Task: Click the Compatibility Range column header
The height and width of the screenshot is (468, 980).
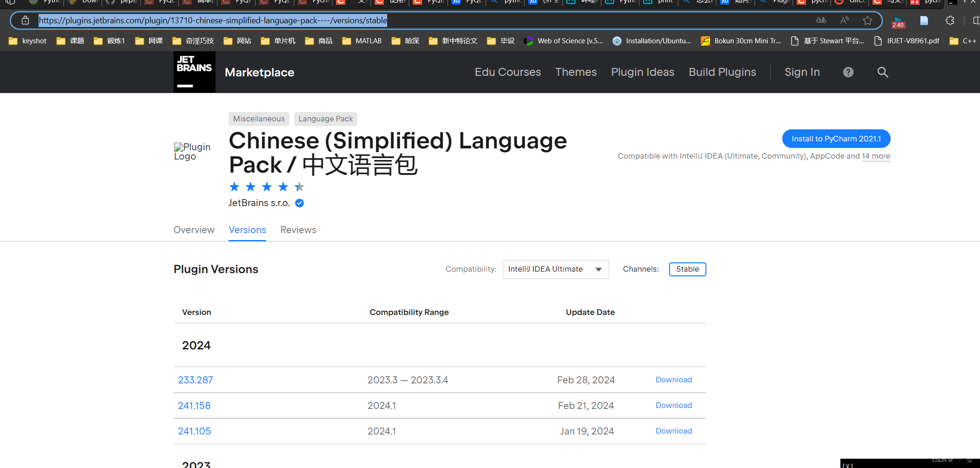Action: coord(409,312)
